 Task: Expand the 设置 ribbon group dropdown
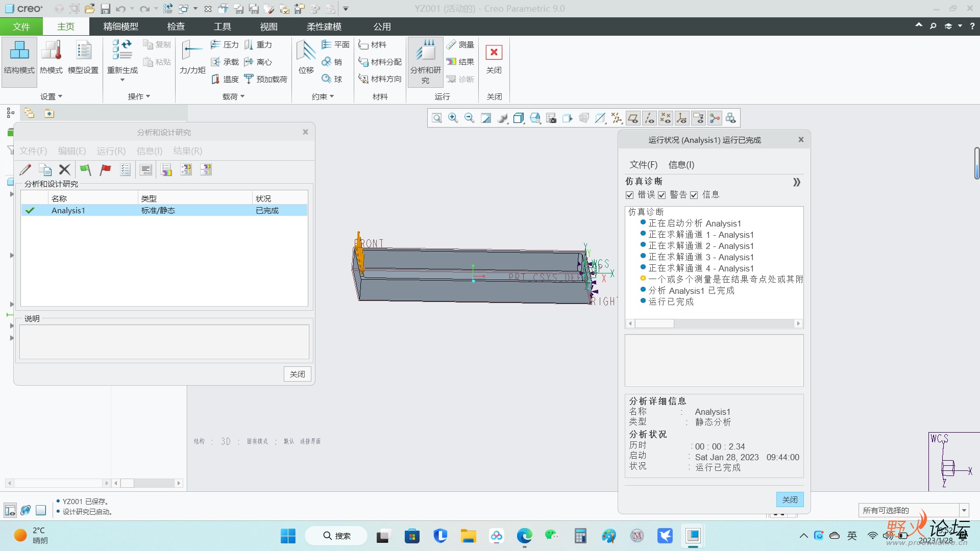click(x=52, y=96)
